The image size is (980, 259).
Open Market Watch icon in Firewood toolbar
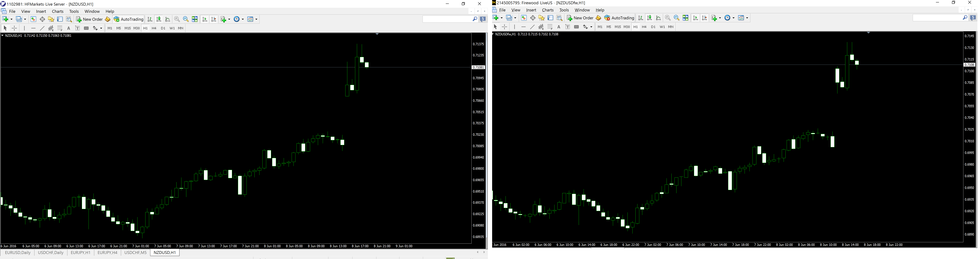(524, 18)
